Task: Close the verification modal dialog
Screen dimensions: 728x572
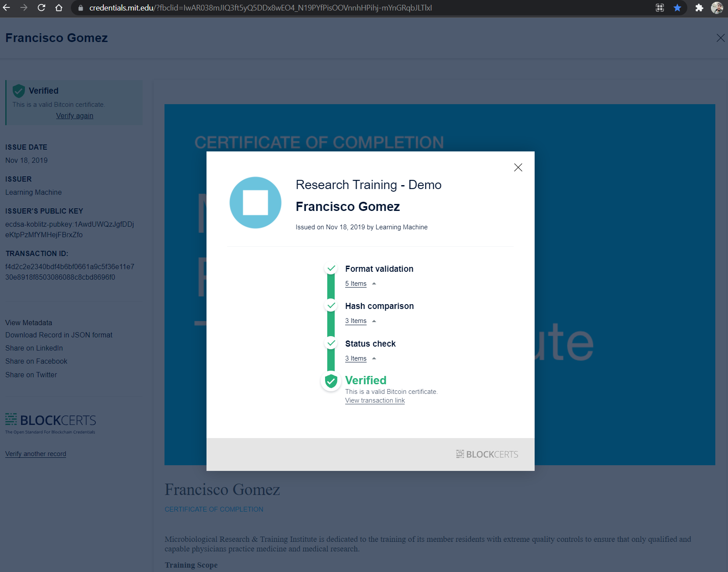Action: (518, 168)
